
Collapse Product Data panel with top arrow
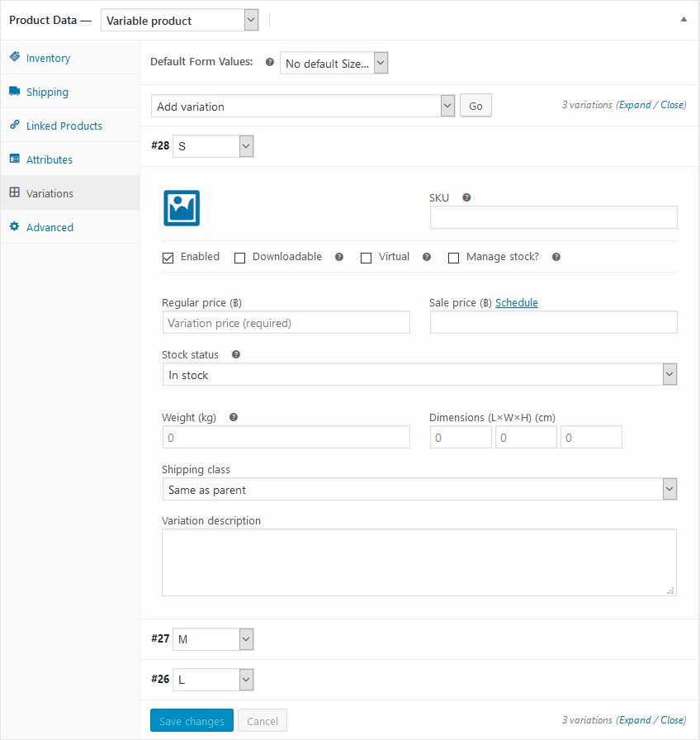(x=683, y=19)
